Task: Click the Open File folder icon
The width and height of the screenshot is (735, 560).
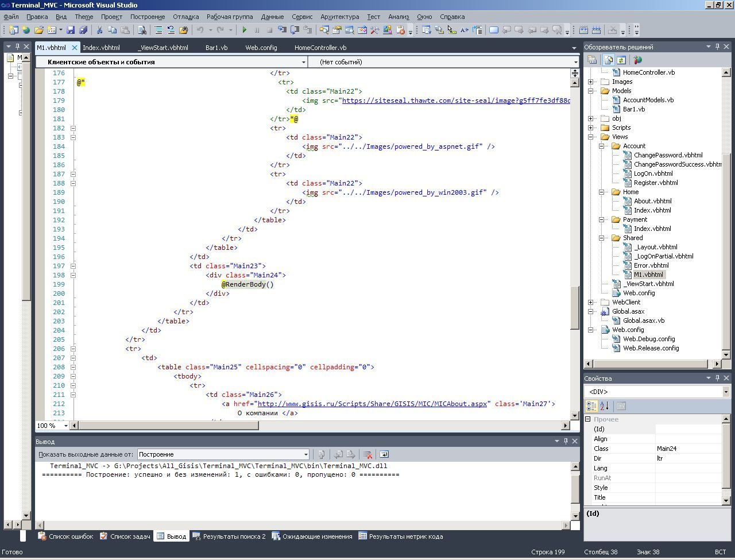Action: [x=39, y=30]
